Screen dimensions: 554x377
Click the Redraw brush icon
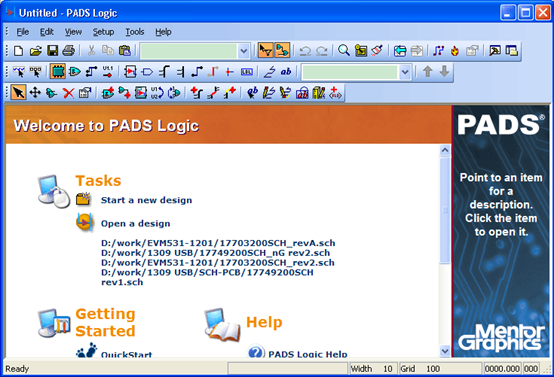(x=377, y=51)
